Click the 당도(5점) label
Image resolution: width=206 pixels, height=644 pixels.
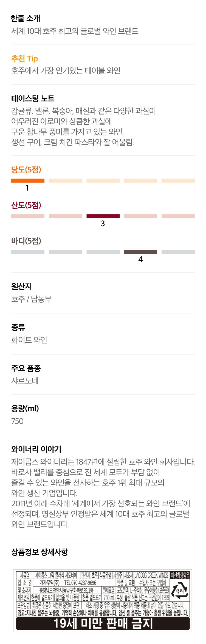click(x=26, y=169)
